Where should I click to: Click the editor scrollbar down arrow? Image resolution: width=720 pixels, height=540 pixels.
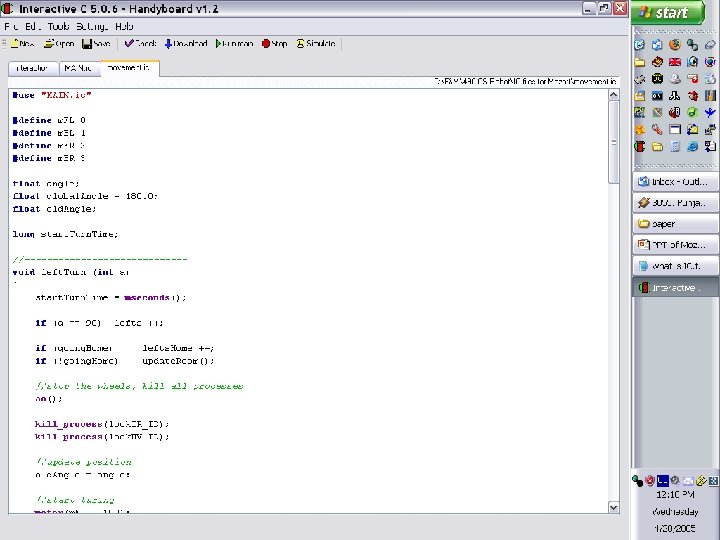(x=613, y=507)
